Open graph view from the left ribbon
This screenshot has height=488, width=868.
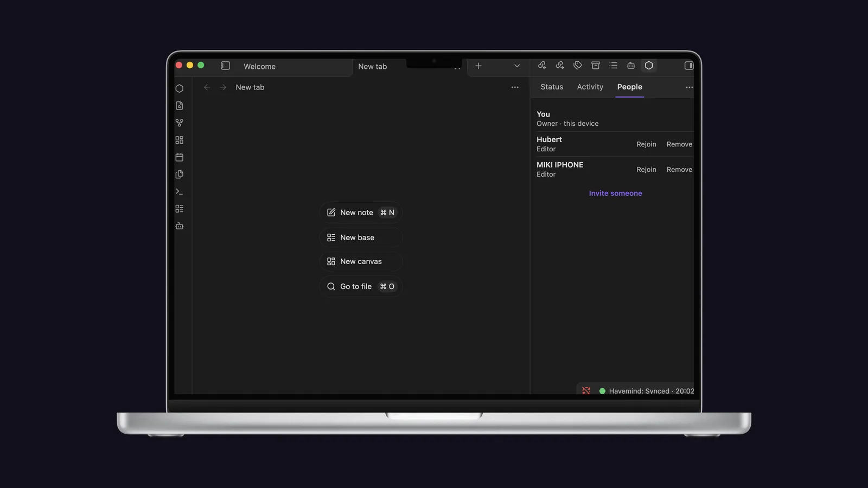pos(180,123)
